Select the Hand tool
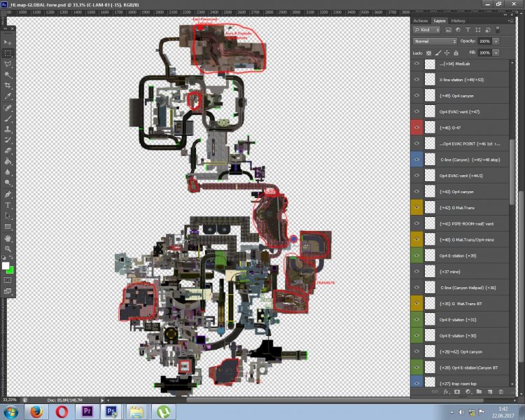The width and height of the screenshot is (525, 420). (x=8, y=238)
